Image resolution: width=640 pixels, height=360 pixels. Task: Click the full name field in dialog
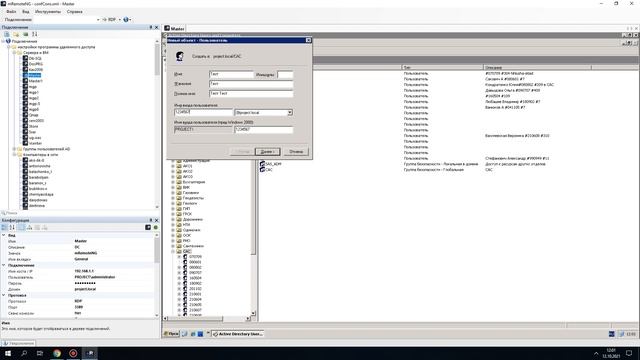[251, 93]
